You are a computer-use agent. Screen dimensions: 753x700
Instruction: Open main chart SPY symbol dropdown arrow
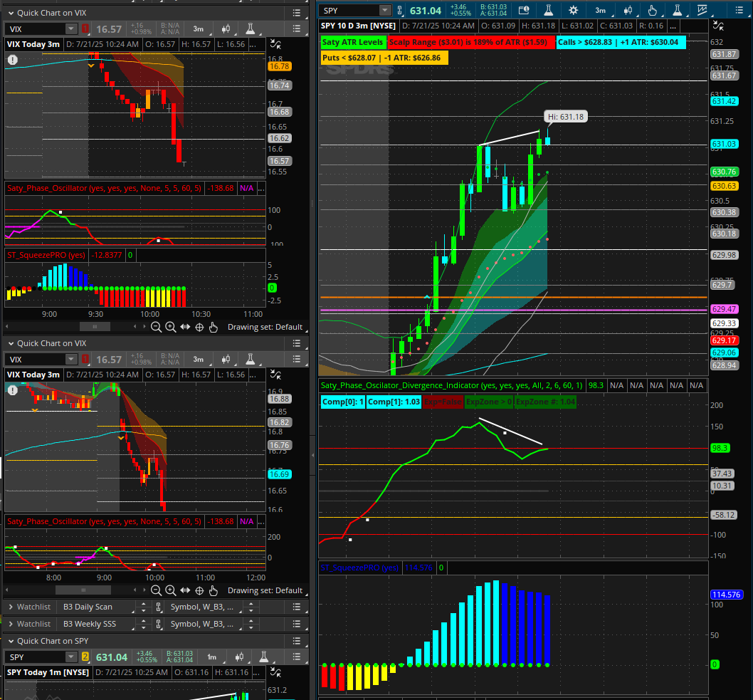click(x=384, y=10)
